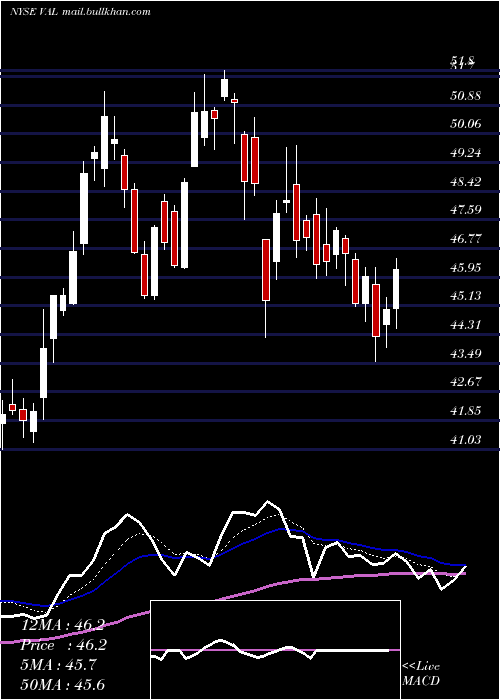
Task: Click the 48.42 price axis label
Action: coord(466,182)
